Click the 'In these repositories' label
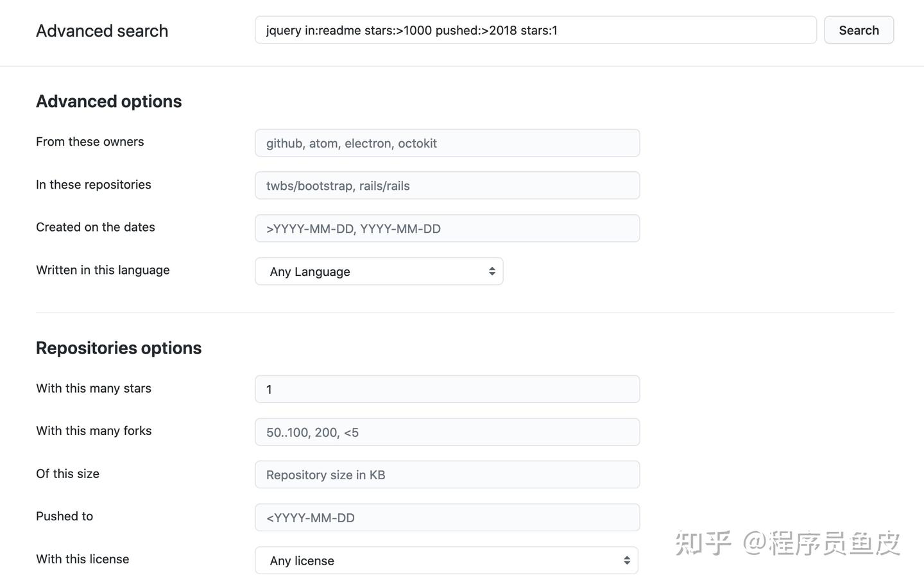The height and width of the screenshot is (580, 924). click(94, 185)
